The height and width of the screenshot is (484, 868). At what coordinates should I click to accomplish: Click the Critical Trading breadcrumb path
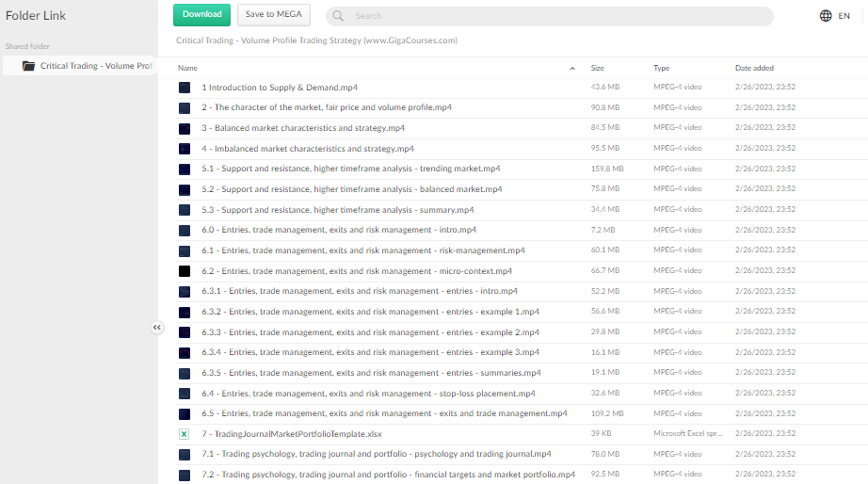[316, 40]
